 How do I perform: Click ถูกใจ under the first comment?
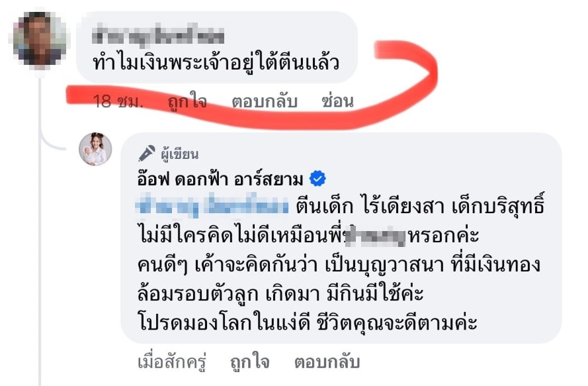[187, 101]
